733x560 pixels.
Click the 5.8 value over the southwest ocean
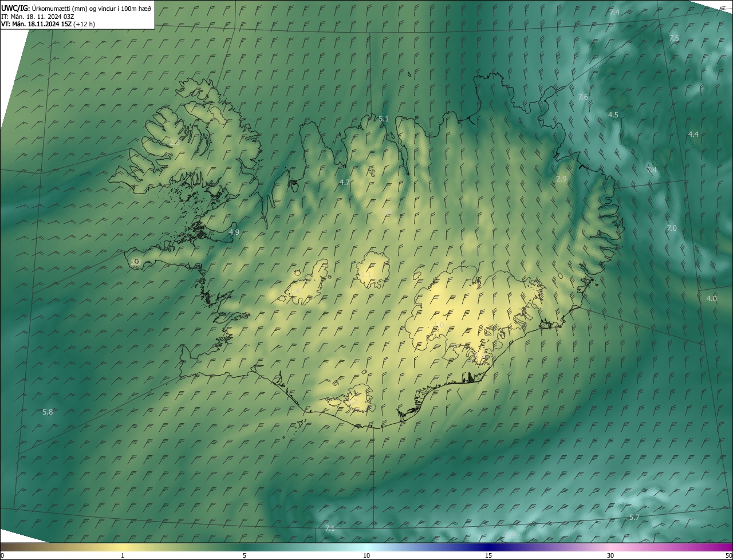click(x=48, y=412)
